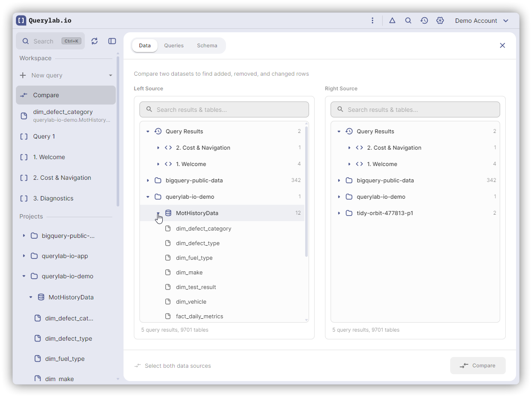Click the refresh icon beside the search box
Image resolution: width=532 pixels, height=397 pixels.
[95, 41]
